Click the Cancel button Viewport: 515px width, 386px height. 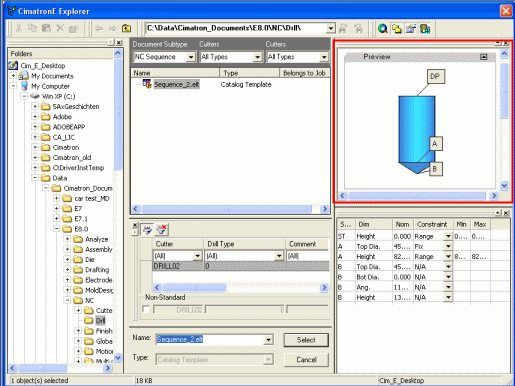(x=306, y=360)
